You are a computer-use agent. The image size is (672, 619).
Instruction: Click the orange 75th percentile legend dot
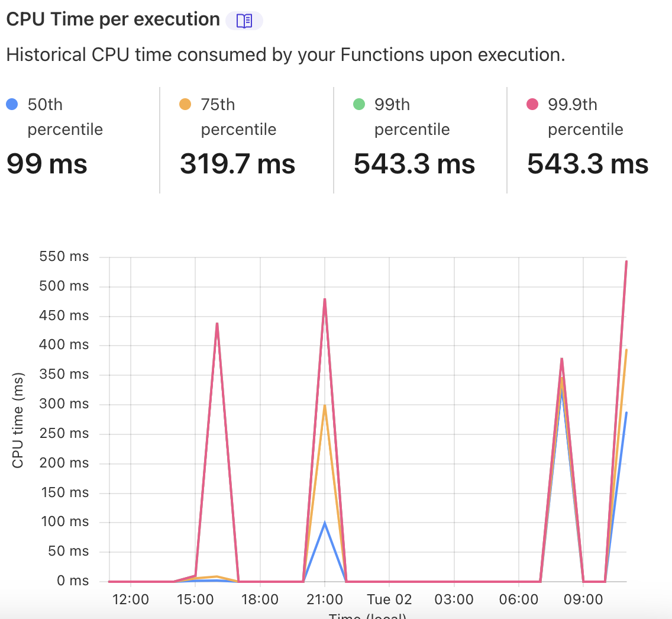click(185, 104)
